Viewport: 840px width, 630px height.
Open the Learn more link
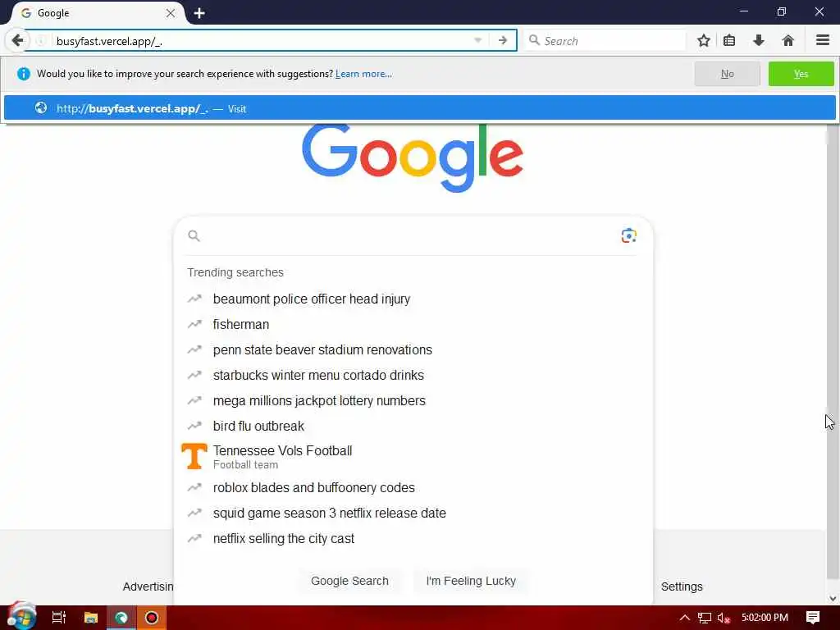pyautogui.click(x=363, y=74)
